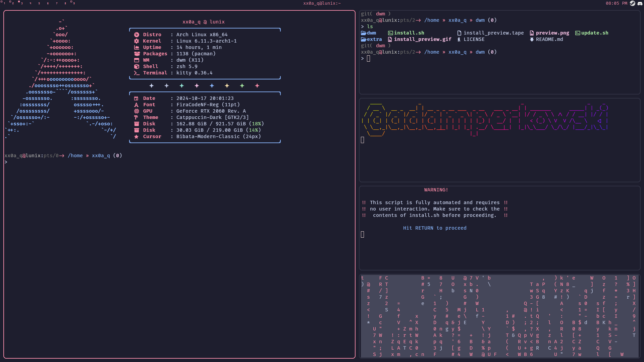The height and width of the screenshot is (362, 644).
Task: Click the first white color star
Action: pos(152,86)
